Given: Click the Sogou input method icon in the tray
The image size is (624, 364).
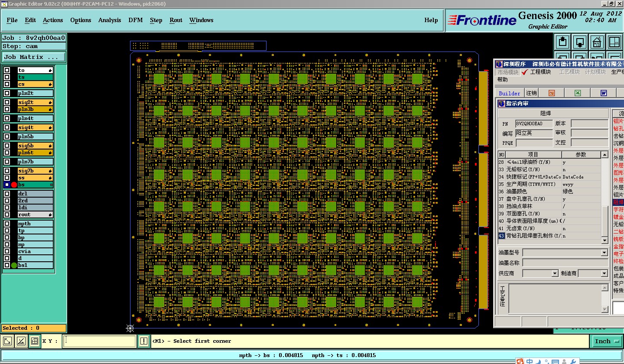Looking at the screenshot, I should pyautogui.click(x=520, y=361).
